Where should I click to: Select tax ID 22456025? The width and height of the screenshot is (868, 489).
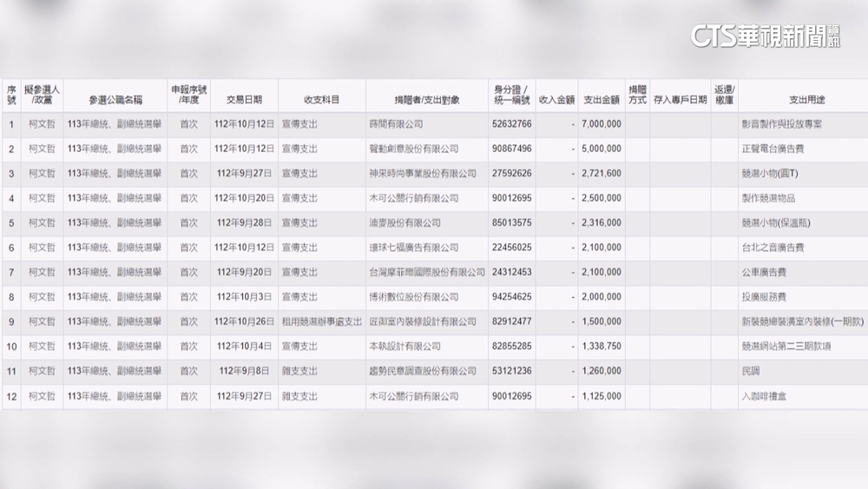click(511, 248)
